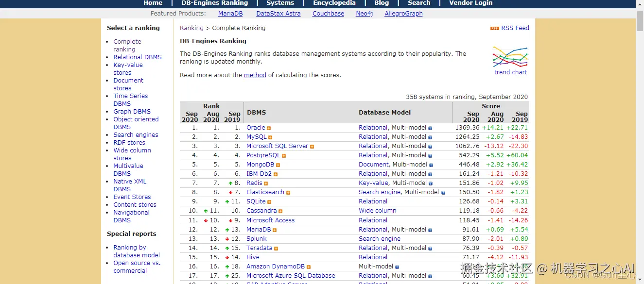Screen dimensions: 644x284
Task: Select RDF stores ranking in sidebar
Action: [129, 143]
